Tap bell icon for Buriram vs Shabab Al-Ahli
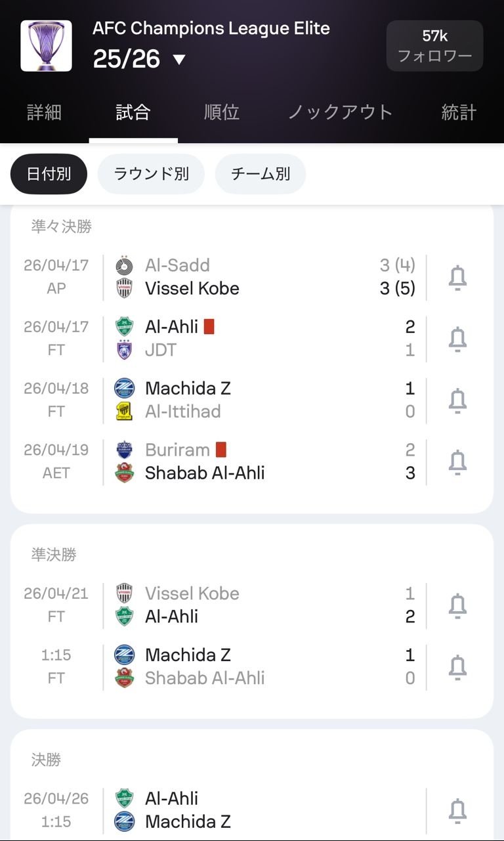 point(457,462)
